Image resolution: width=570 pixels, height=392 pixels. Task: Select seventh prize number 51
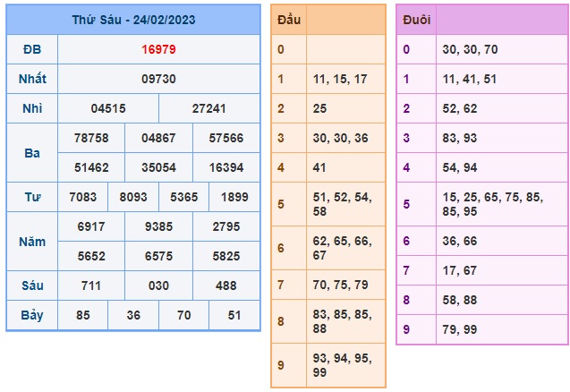click(x=234, y=315)
